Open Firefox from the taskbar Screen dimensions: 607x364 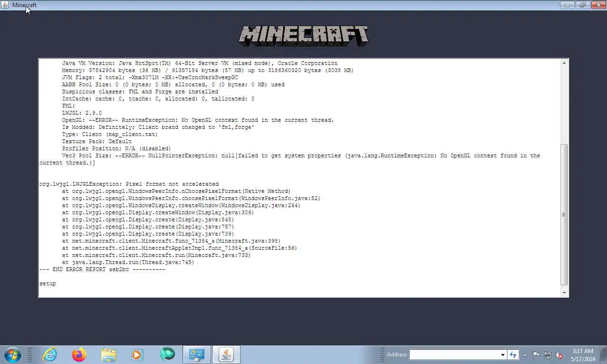pyautogui.click(x=79, y=355)
